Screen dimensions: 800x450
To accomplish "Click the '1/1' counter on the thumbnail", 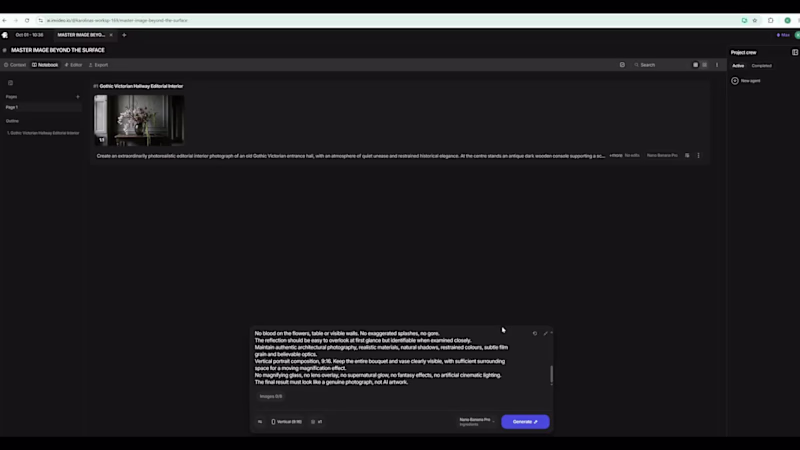I will coord(102,140).
